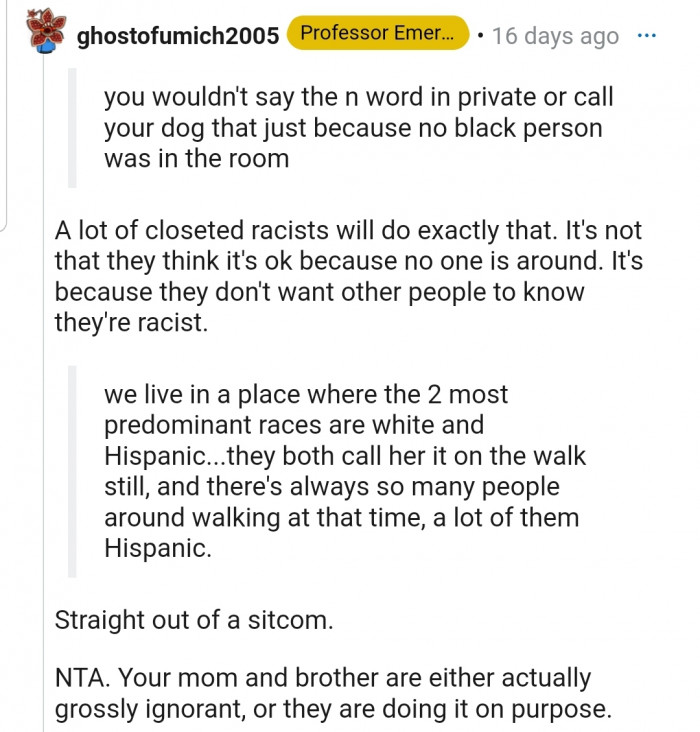Click the line ending "they're racist."
700x732 pixels.
[x=130, y=323]
